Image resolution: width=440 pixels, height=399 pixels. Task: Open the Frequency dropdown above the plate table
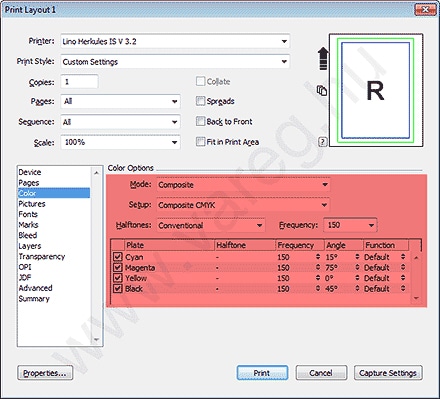click(x=350, y=225)
